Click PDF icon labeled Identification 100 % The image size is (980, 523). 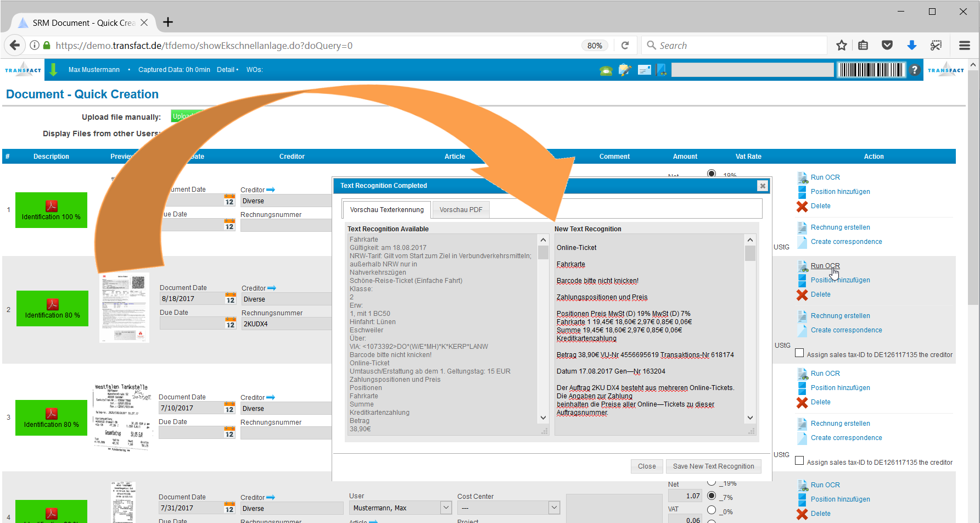52,206
